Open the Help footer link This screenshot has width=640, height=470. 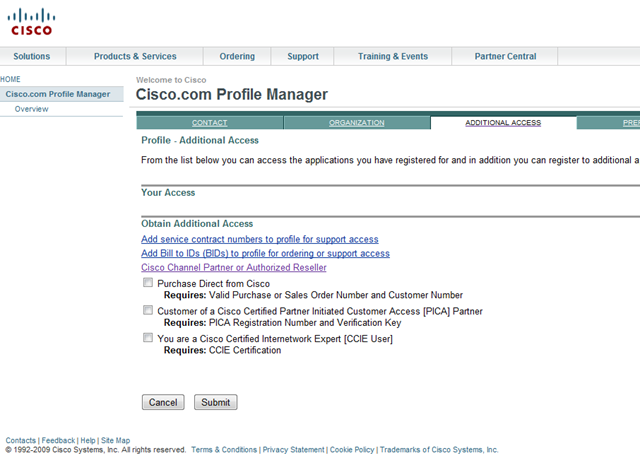(88, 440)
